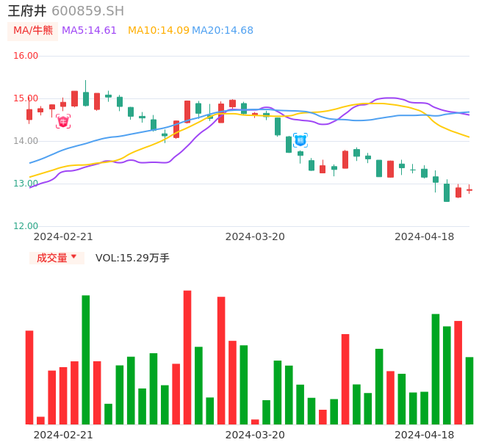Click the rightmost green volume bar
This screenshot has height=445, width=504.
click(x=469, y=391)
